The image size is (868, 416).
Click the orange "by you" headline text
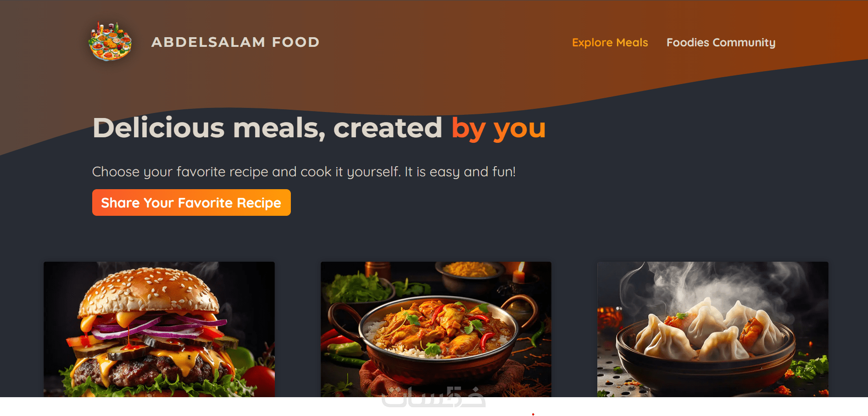[499, 128]
